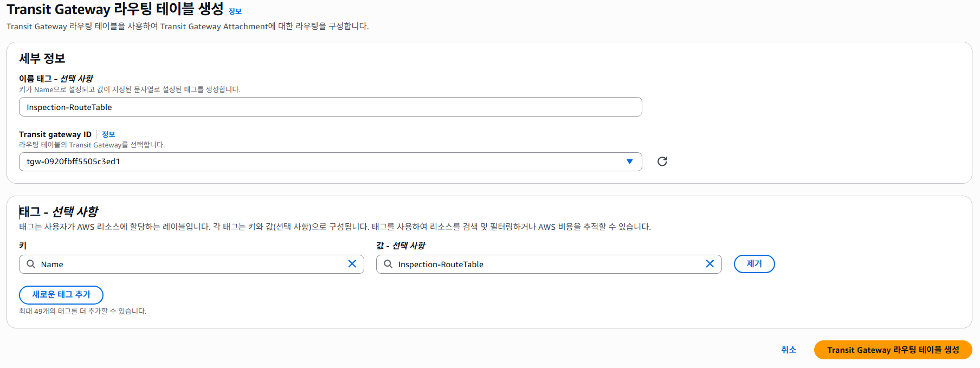Click the 새로운 태그 추가 button

(x=61, y=295)
